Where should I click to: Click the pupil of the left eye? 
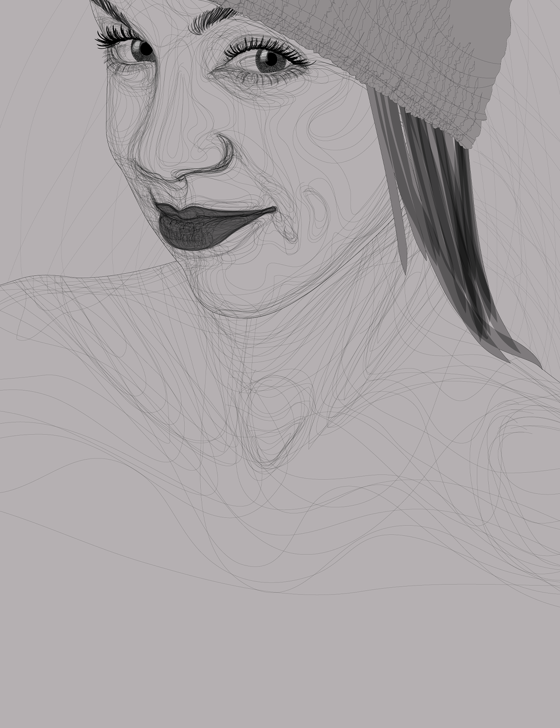pos(146,49)
